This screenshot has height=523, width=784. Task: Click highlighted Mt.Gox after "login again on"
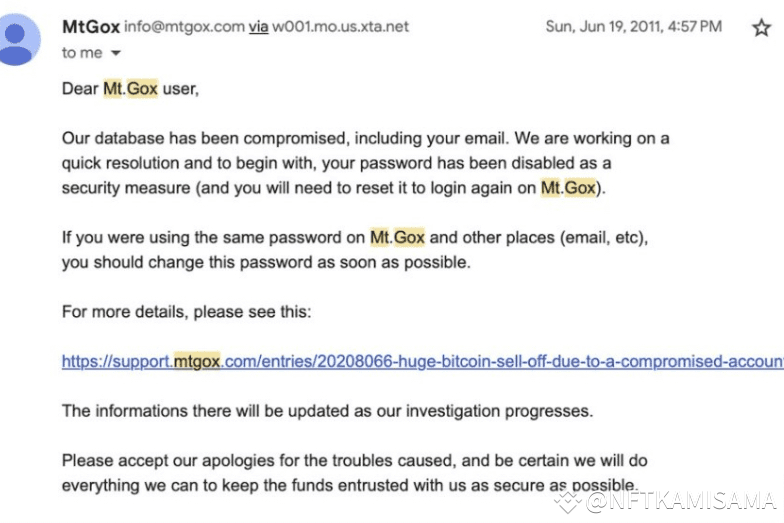point(568,187)
